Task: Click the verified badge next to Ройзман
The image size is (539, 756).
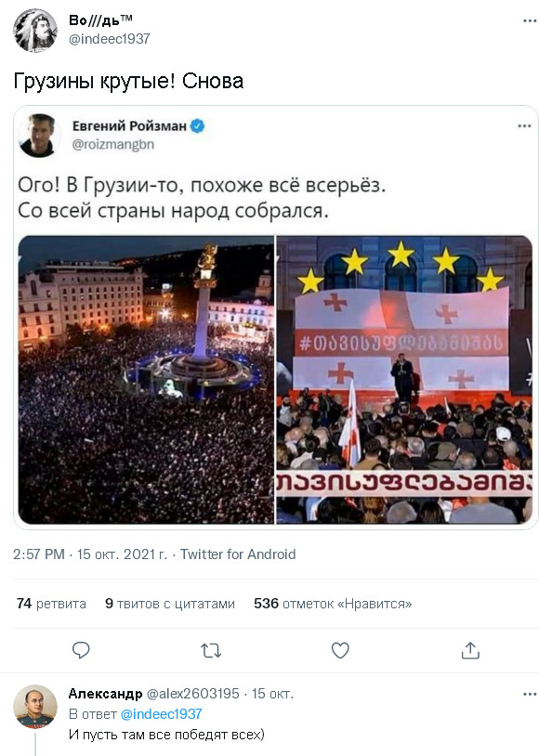Action: click(x=198, y=126)
